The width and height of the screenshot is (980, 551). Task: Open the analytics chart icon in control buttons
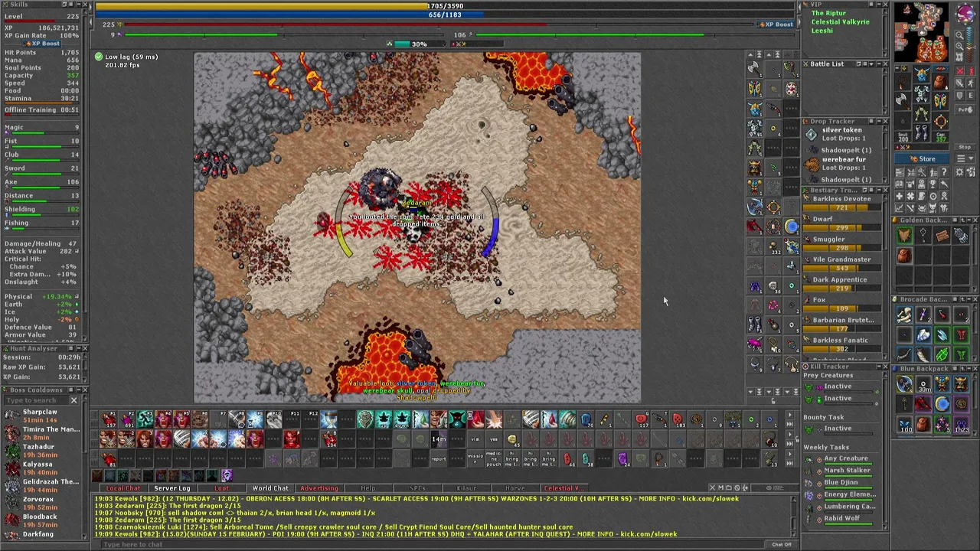[900, 207]
